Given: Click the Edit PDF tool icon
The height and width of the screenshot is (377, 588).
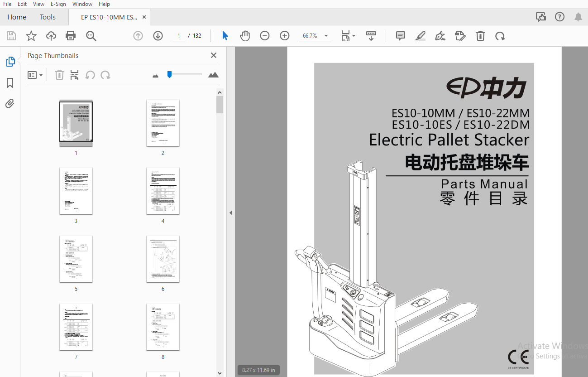Looking at the screenshot, I should [x=460, y=36].
